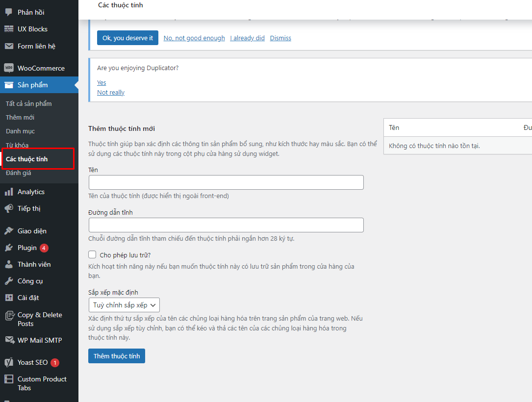The width and height of the screenshot is (532, 402).
Task: Click the Thêm thuộc tính button
Action: (x=117, y=356)
